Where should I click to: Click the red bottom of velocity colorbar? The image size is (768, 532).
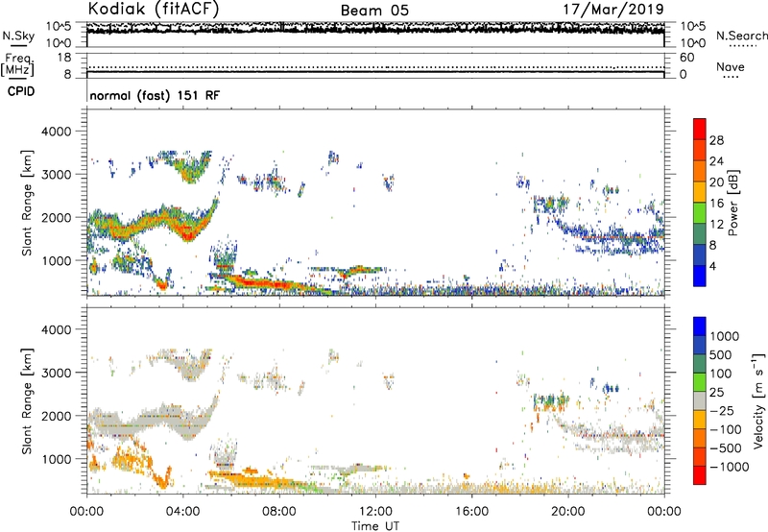coord(700,475)
